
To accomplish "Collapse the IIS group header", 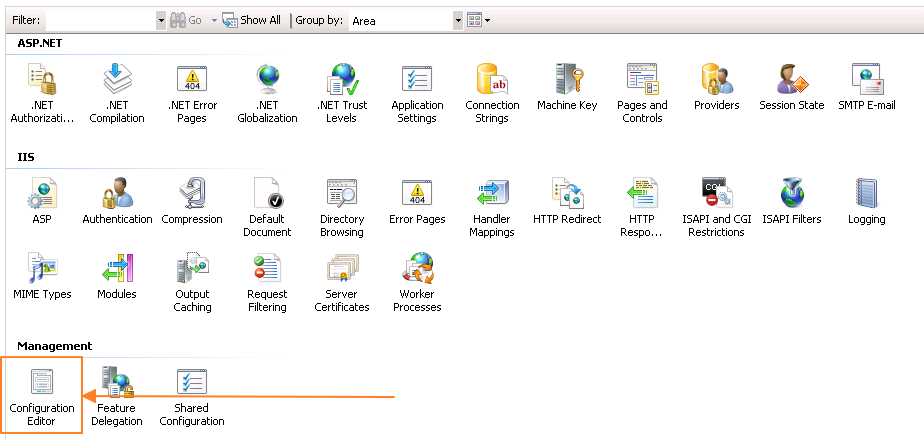I will 26,157.
